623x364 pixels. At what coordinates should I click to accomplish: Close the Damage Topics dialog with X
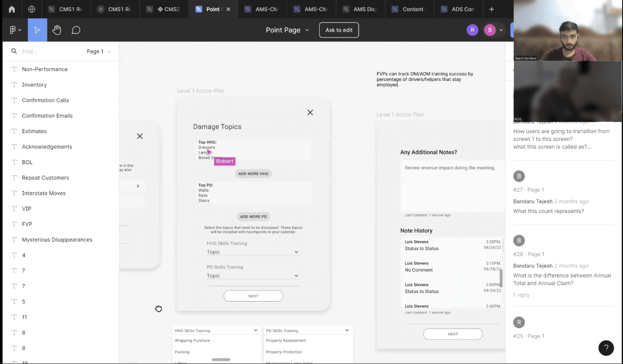click(x=310, y=112)
